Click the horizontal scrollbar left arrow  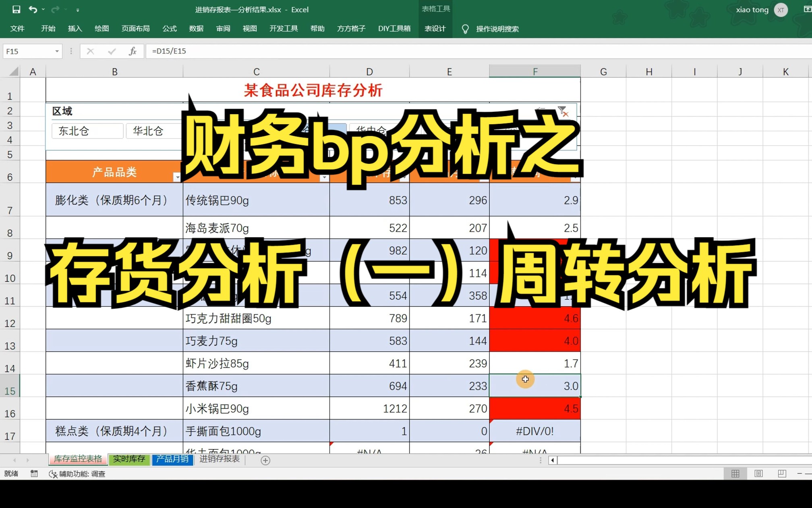(553, 460)
